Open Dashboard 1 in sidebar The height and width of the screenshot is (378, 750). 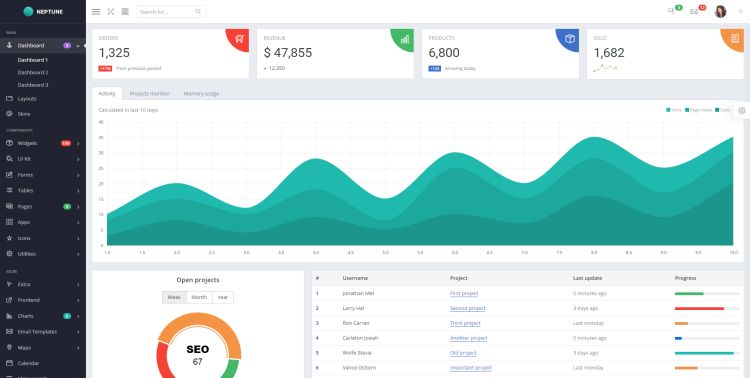(33, 60)
